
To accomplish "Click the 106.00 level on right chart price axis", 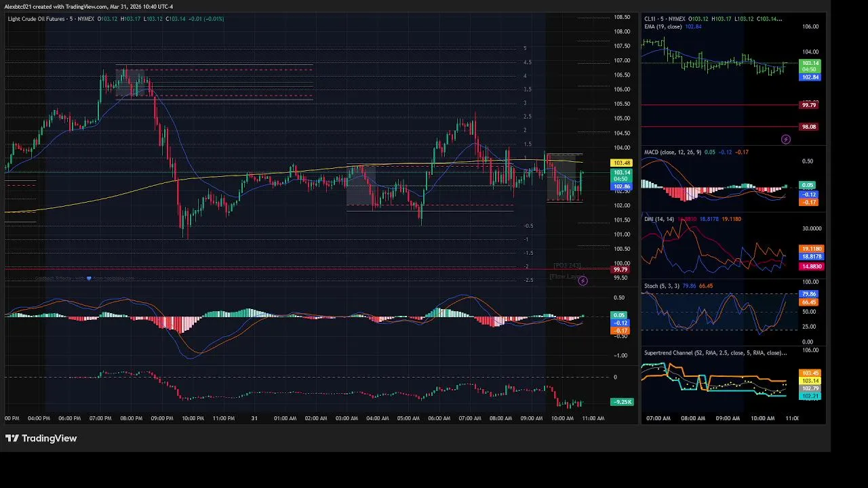I will pyautogui.click(x=810, y=26).
